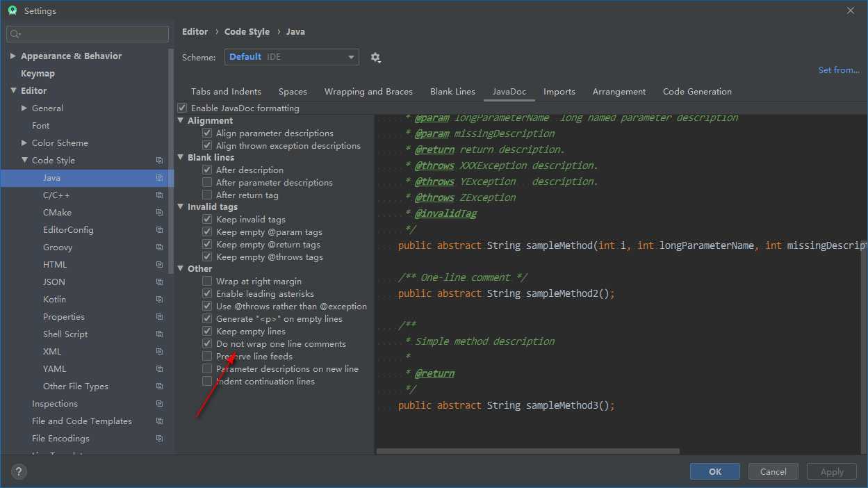Select Keymap in the settings tree

(x=38, y=74)
